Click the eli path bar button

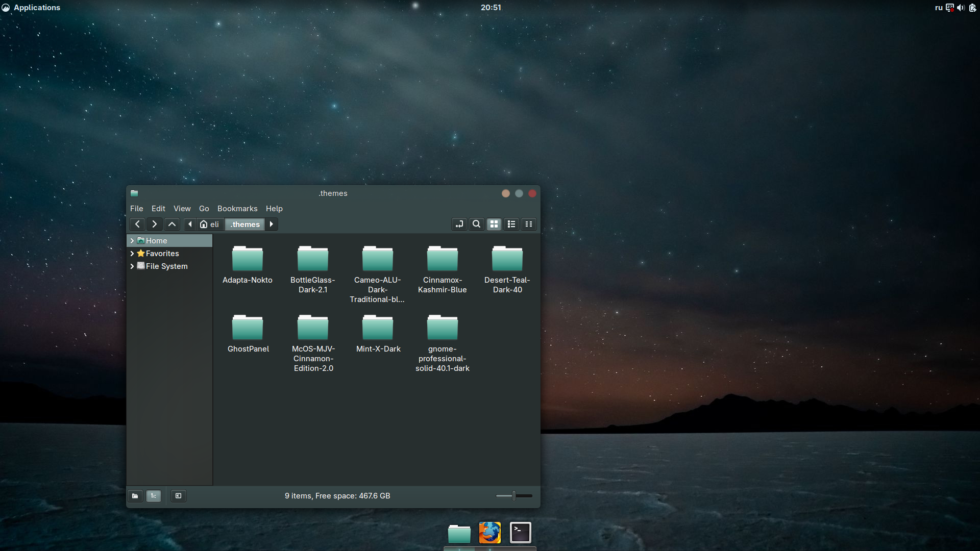(x=210, y=224)
